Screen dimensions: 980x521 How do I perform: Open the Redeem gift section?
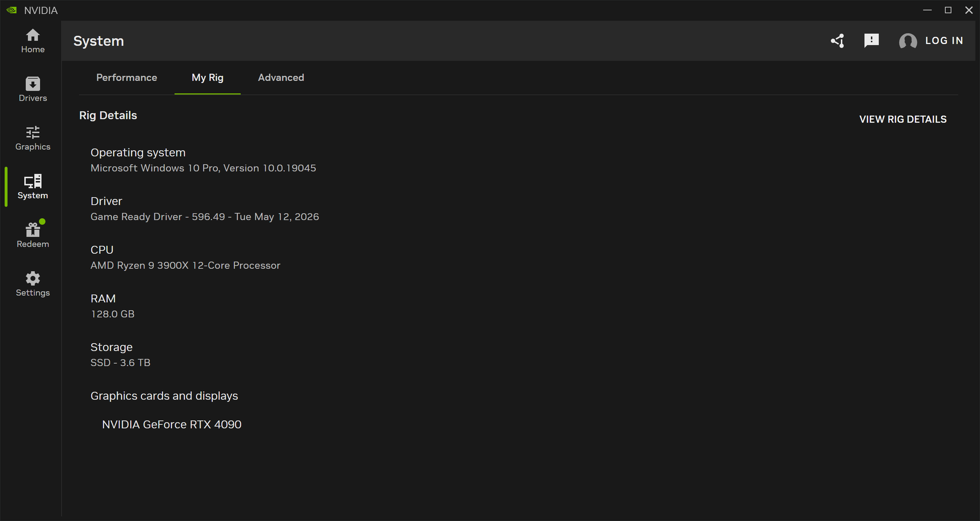click(33, 235)
